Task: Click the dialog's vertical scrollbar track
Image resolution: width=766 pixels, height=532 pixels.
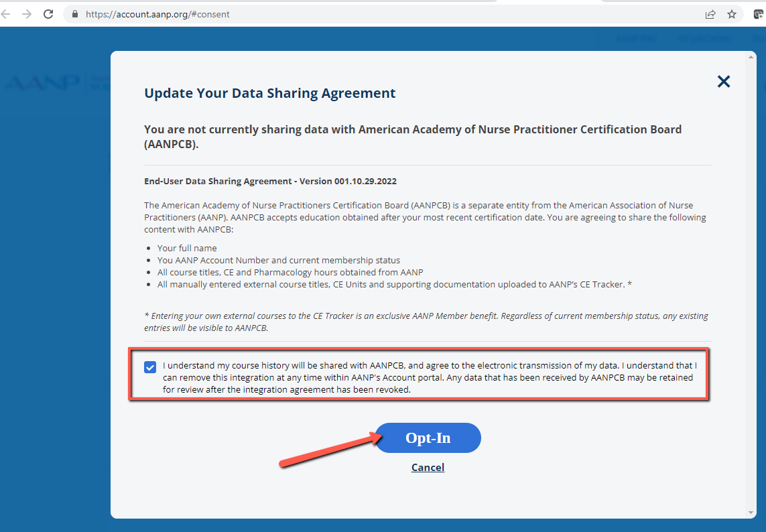Action: click(752, 281)
